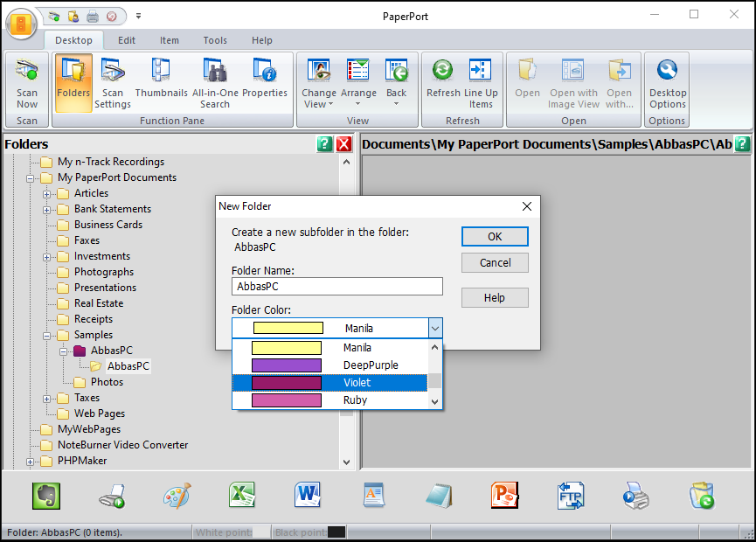
Task: Click the help icon beside the path bar
Action: click(x=742, y=143)
